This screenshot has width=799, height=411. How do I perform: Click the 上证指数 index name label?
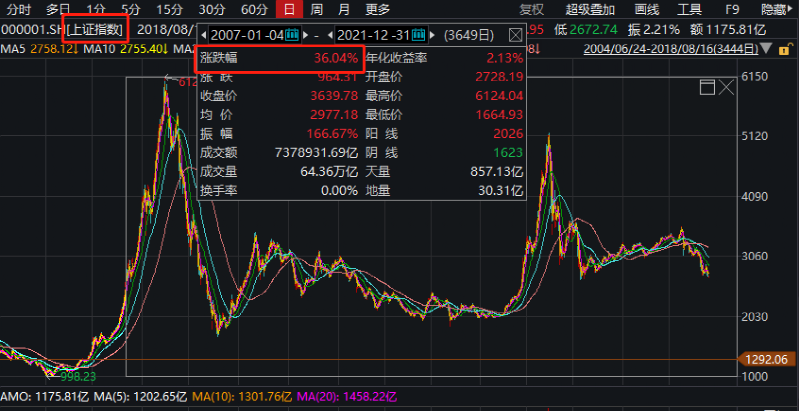tap(95, 29)
